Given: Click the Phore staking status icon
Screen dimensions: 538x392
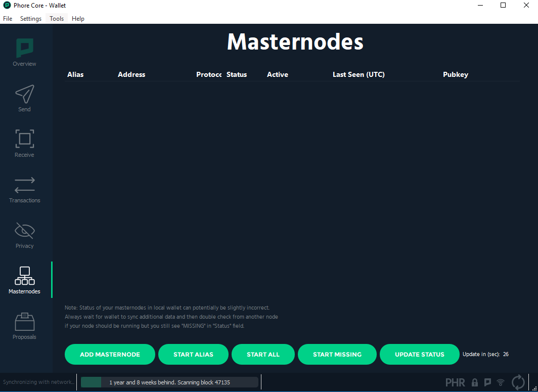Looking at the screenshot, I should 487,382.
